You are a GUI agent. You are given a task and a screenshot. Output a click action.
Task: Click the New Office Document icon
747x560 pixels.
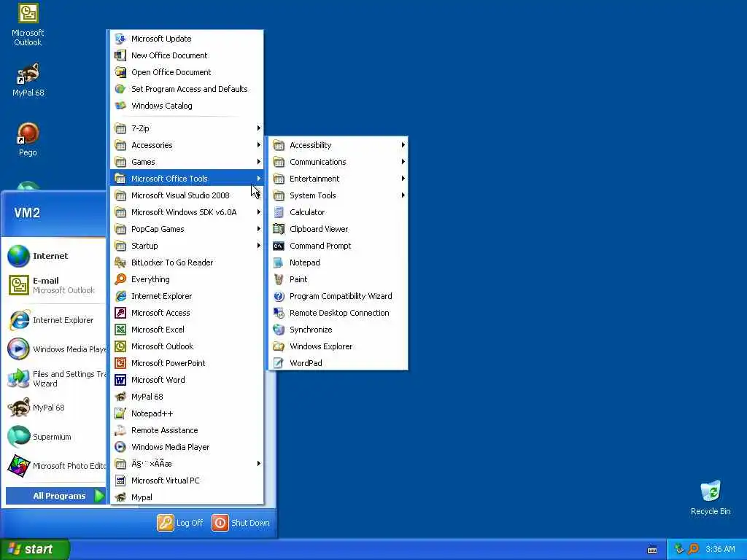point(120,55)
